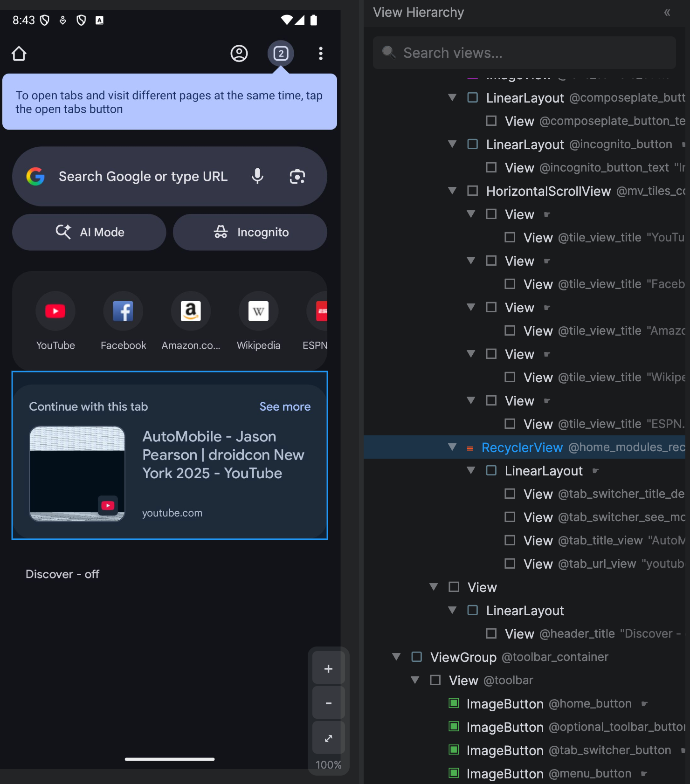Open the tab switcher showing 2 tabs
Screen dimensions: 690x784
coord(281,54)
